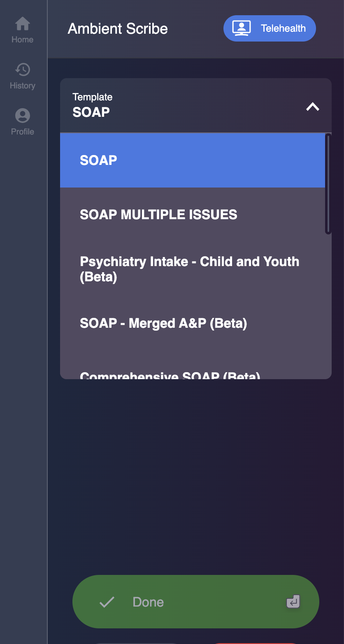
Task: Click the Home house icon
Action: pos(23,24)
